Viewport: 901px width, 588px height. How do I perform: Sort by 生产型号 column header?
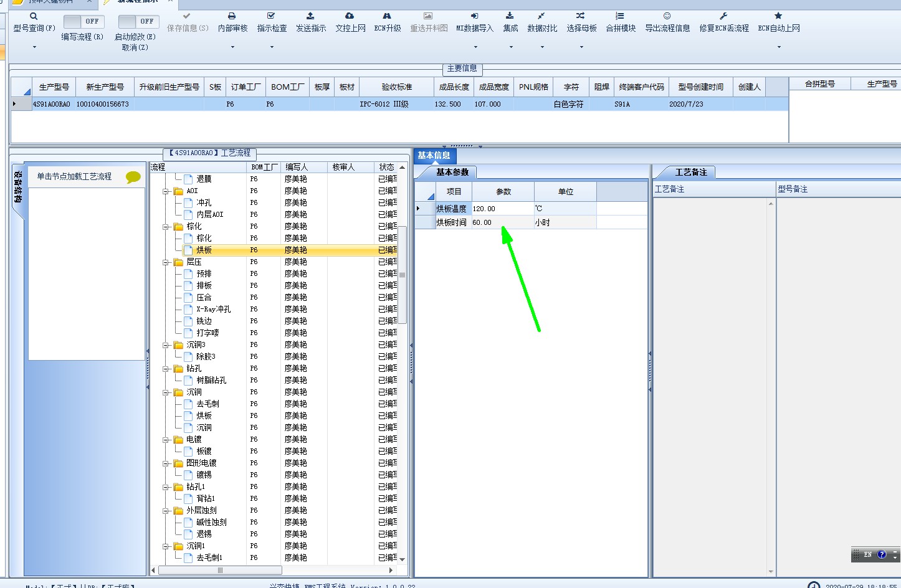point(54,87)
